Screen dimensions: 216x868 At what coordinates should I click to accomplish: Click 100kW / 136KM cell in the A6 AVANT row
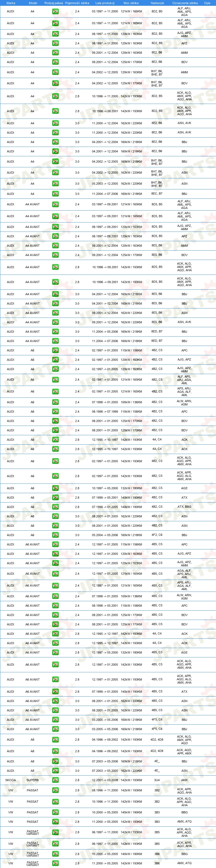[x=131, y=596]
